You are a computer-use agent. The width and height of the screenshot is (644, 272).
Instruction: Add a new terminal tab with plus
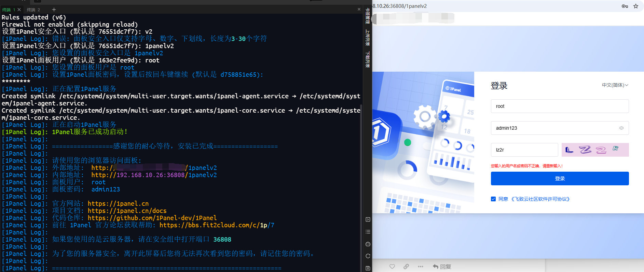[54, 10]
